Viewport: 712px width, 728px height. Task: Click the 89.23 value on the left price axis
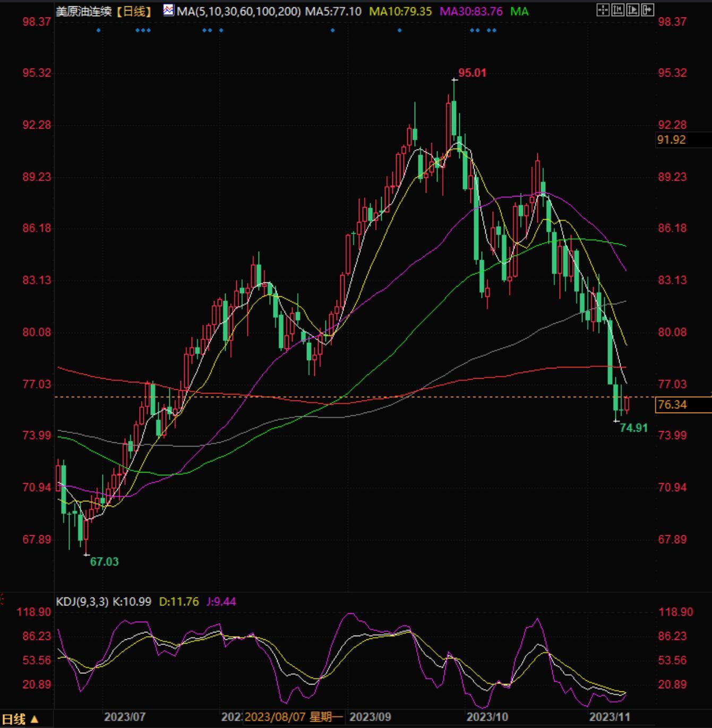click(37, 177)
